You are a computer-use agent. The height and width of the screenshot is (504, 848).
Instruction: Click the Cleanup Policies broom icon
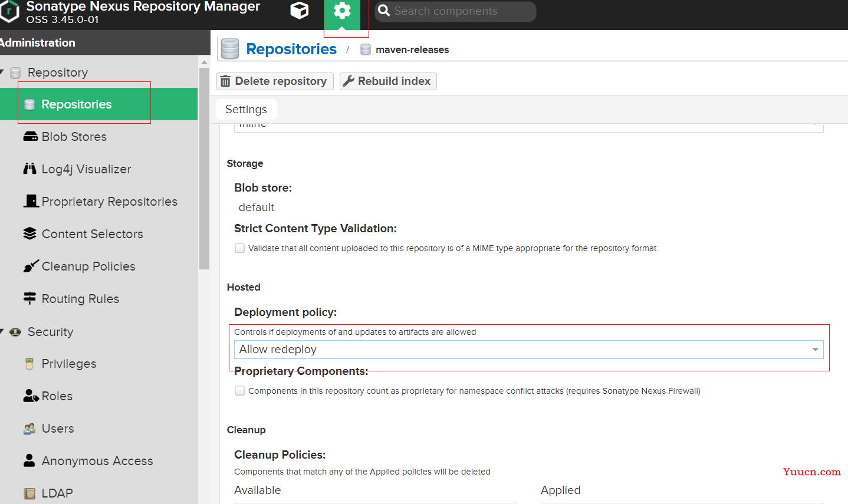coord(31,266)
